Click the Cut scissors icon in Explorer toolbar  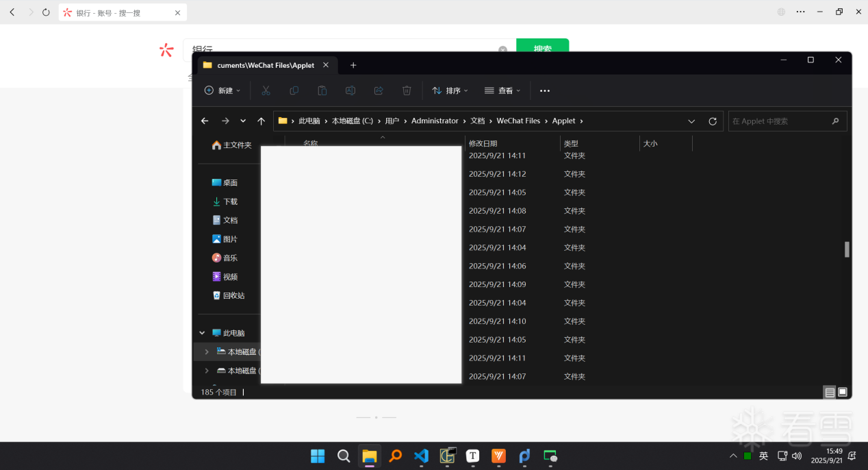pyautogui.click(x=266, y=90)
